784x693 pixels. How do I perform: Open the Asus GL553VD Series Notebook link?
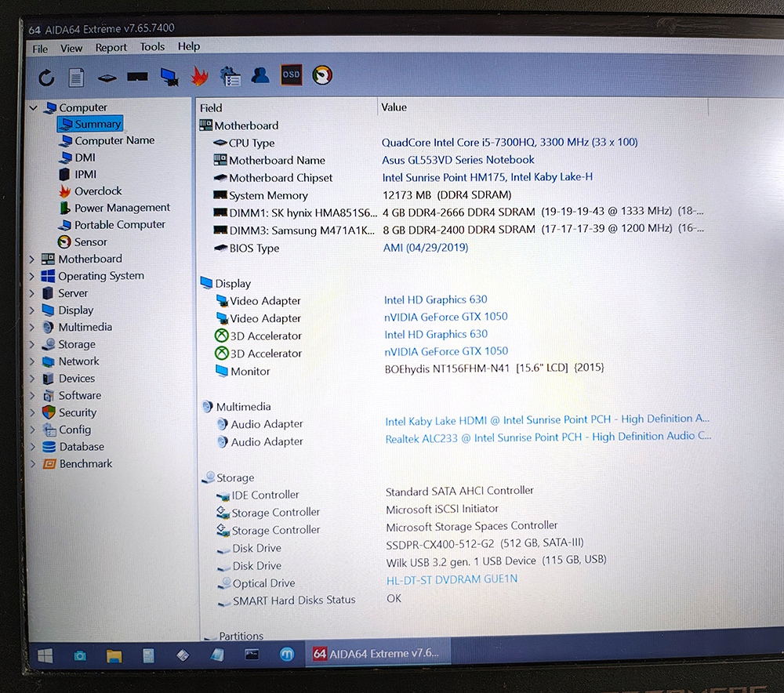coord(458,160)
